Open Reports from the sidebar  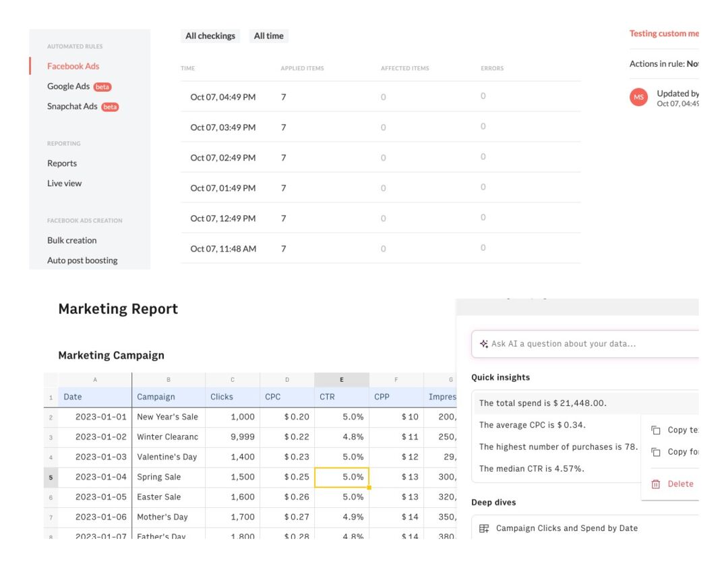[62, 163]
